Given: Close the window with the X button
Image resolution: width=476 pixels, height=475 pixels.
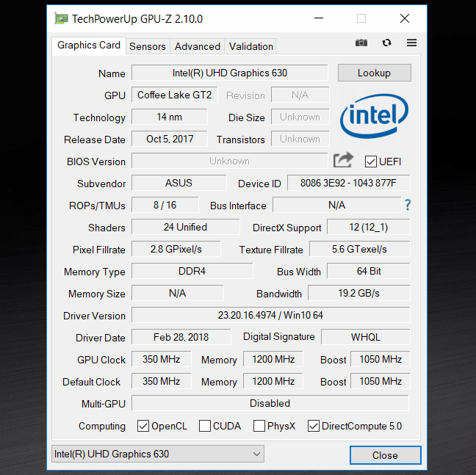Looking at the screenshot, I should pos(404,18).
